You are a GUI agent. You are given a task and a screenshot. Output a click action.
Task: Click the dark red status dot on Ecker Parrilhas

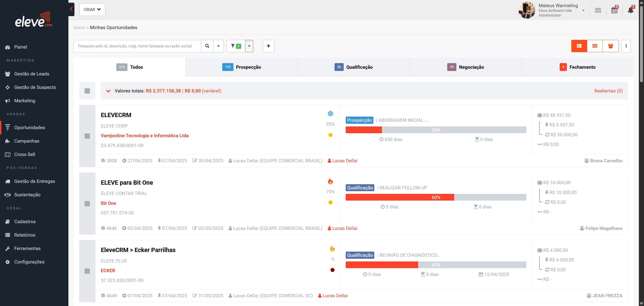[332, 270]
